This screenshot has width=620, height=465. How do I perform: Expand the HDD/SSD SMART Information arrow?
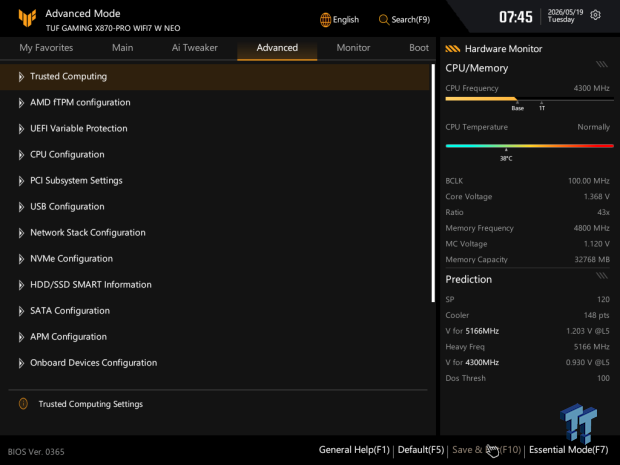pyautogui.click(x=21, y=285)
